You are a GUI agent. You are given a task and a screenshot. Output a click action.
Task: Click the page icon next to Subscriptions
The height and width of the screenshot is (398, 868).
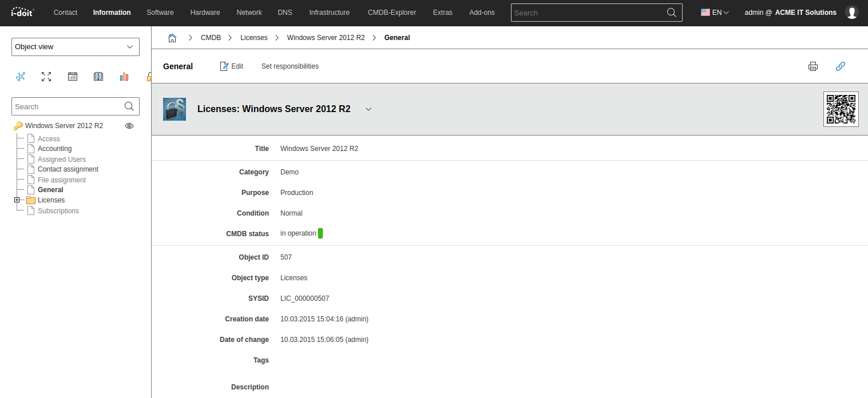coord(31,210)
